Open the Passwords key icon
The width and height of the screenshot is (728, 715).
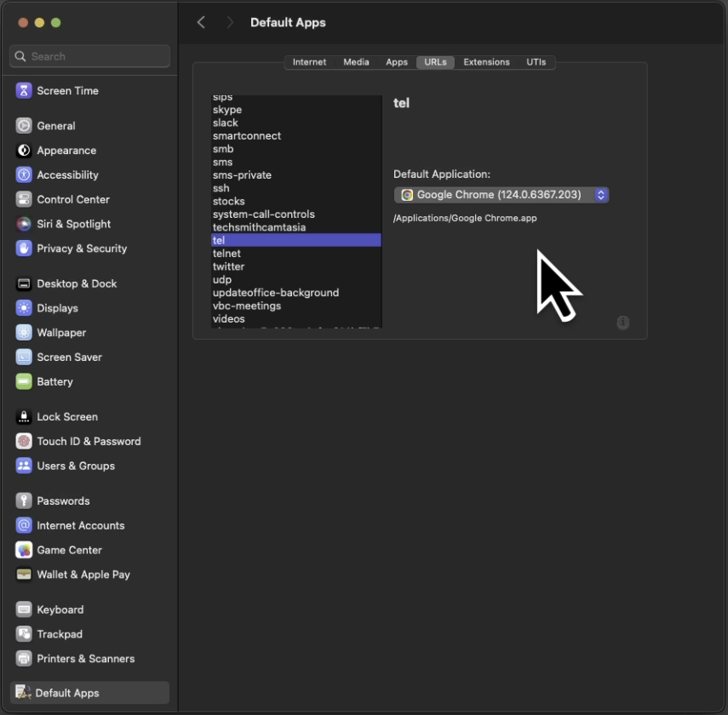point(24,501)
